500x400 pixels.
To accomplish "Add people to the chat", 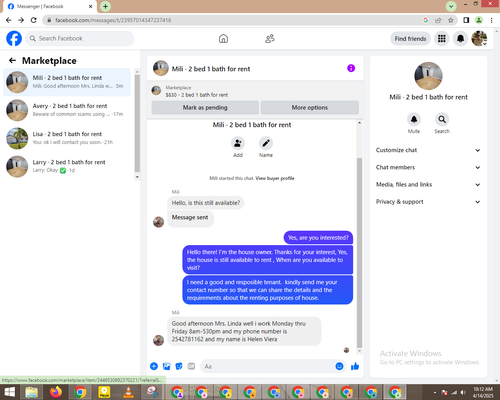I will [238, 143].
